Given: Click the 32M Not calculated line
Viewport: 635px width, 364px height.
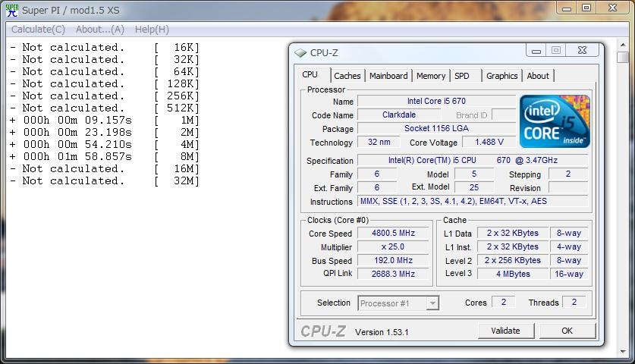Looking at the screenshot, I should pyautogui.click(x=105, y=181).
